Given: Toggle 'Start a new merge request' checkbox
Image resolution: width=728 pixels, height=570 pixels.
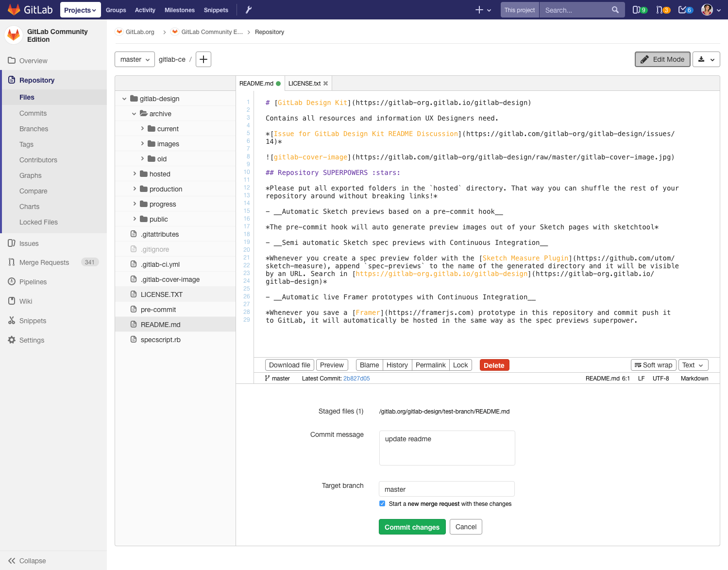Looking at the screenshot, I should pyautogui.click(x=382, y=503).
